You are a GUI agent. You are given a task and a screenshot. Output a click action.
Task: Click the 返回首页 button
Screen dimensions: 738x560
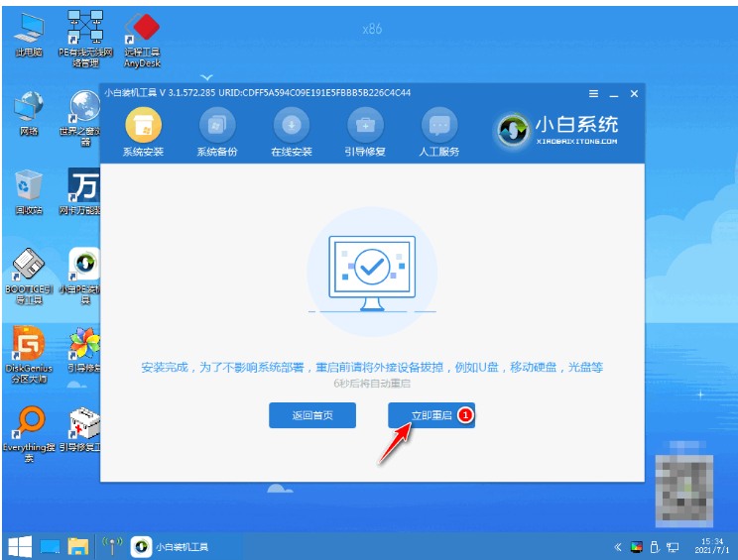[x=312, y=415]
